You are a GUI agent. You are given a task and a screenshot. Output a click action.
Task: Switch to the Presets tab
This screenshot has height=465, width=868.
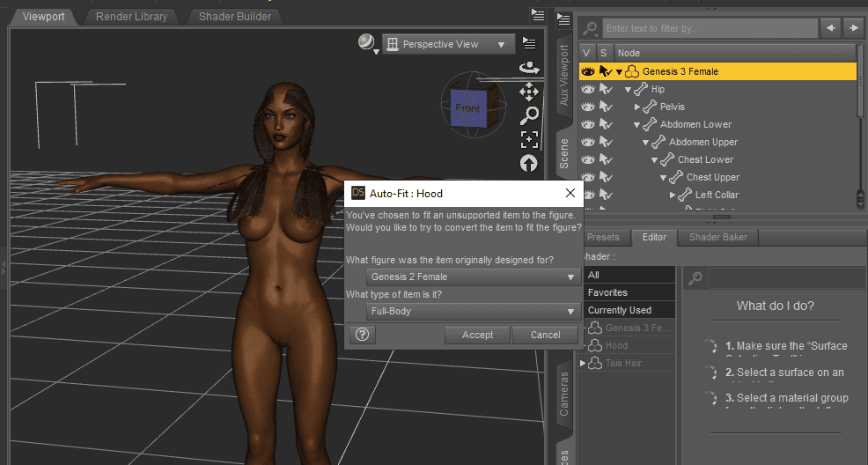603,237
